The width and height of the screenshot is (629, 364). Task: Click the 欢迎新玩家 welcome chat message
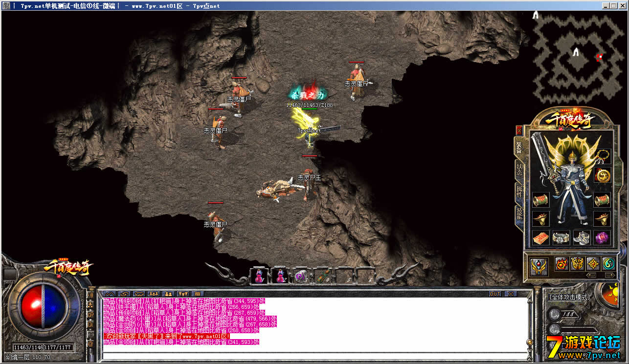pyautogui.click(x=166, y=337)
